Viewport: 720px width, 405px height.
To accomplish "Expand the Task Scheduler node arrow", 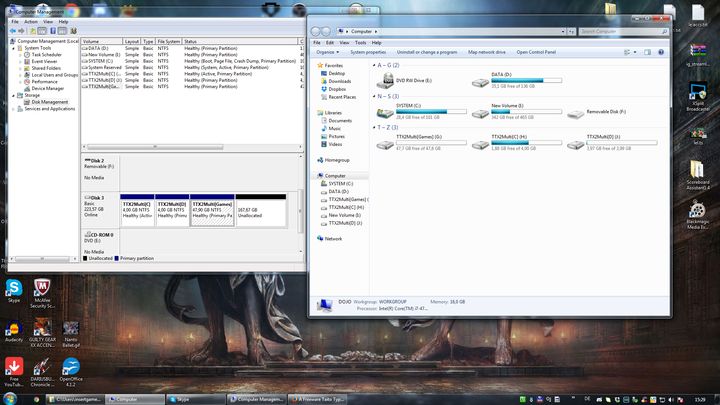I will point(20,55).
